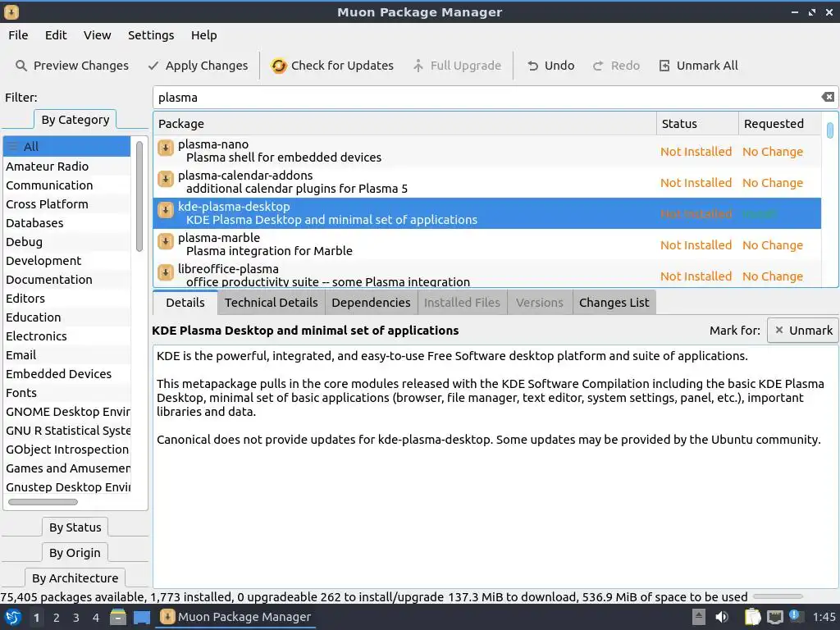The height and width of the screenshot is (630, 840).
Task: Select the All category
Action: [x=67, y=147]
